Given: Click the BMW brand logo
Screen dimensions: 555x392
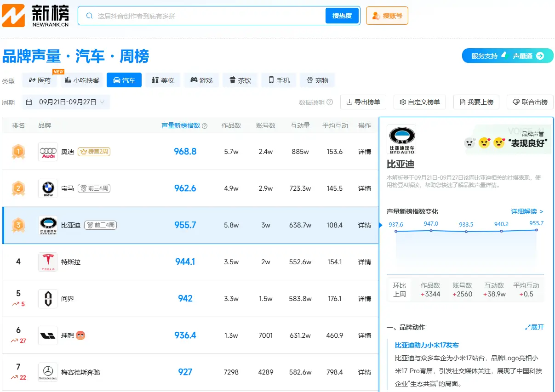Looking at the screenshot, I should click(48, 188).
